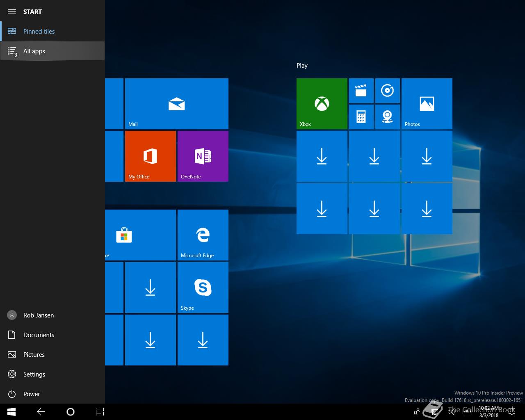This screenshot has height=420, width=525.
Task: Open the People icon in tray
Action: pyautogui.click(x=417, y=412)
